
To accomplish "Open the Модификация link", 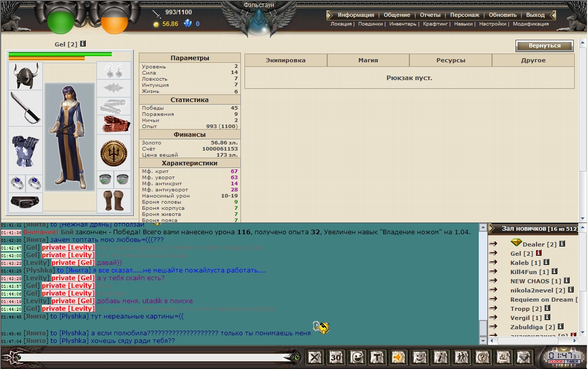I will [x=531, y=23].
